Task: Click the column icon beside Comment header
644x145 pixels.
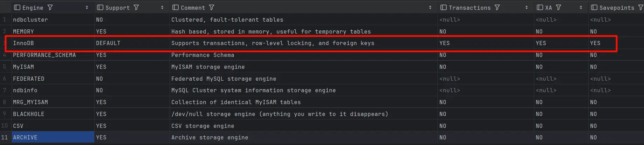Action: [176, 7]
